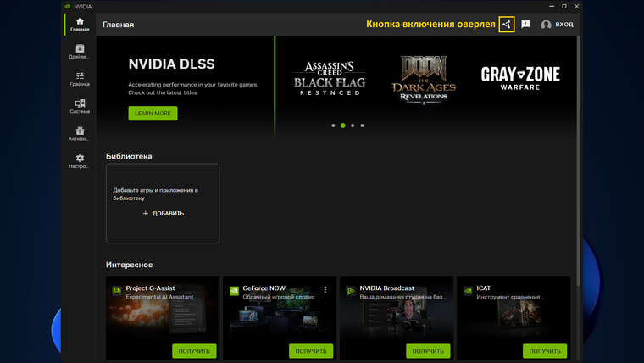
Task: Click the overlay share icon in header
Action: click(507, 25)
